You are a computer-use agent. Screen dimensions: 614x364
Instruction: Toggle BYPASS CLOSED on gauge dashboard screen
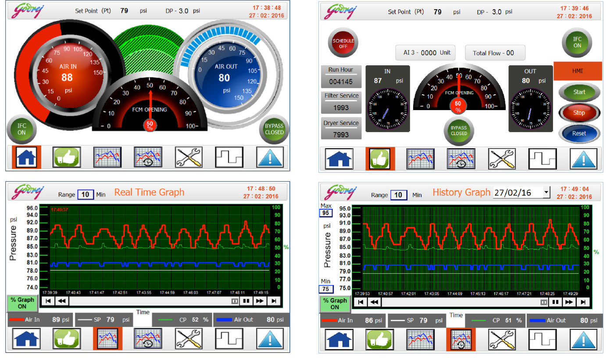274,129
